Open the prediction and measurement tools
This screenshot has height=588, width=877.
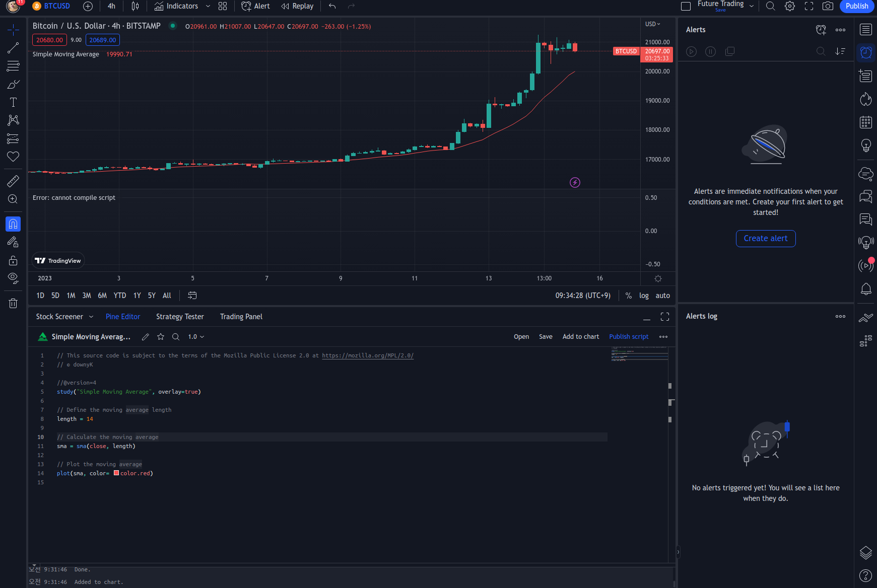tap(13, 138)
